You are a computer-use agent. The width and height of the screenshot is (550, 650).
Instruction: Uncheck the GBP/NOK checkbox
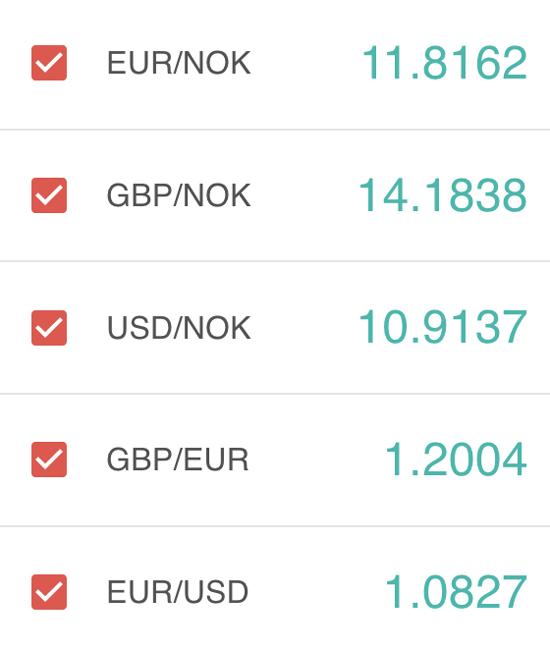point(49,195)
